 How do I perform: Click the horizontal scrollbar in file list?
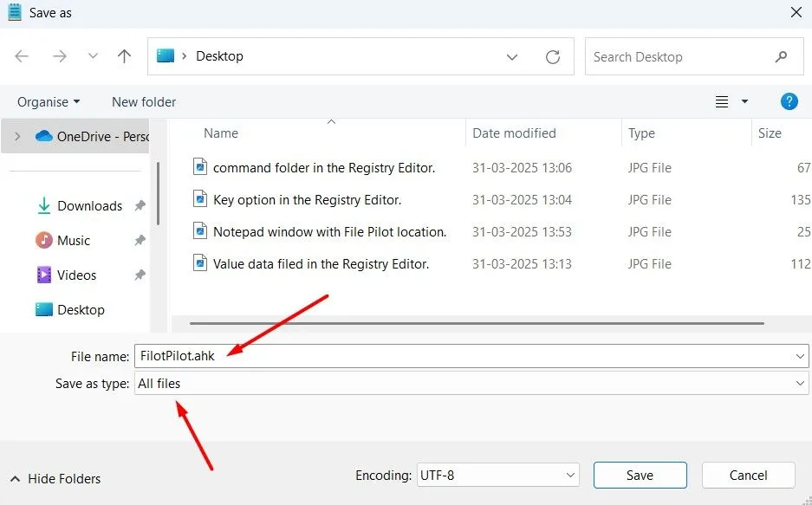click(x=477, y=324)
